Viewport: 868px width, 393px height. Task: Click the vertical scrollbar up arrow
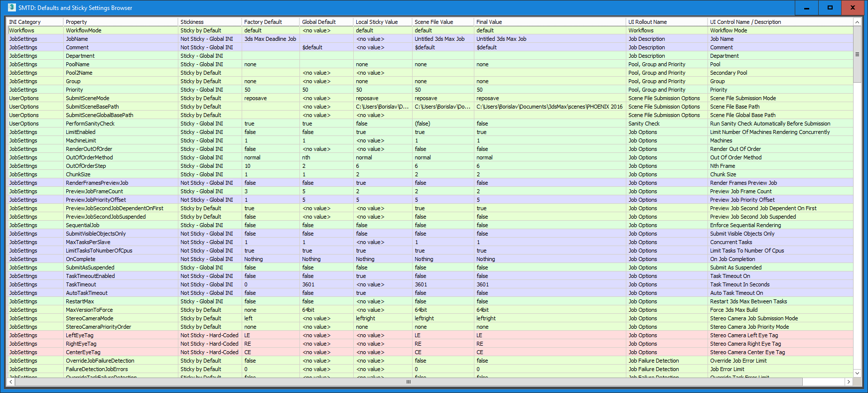click(857, 22)
